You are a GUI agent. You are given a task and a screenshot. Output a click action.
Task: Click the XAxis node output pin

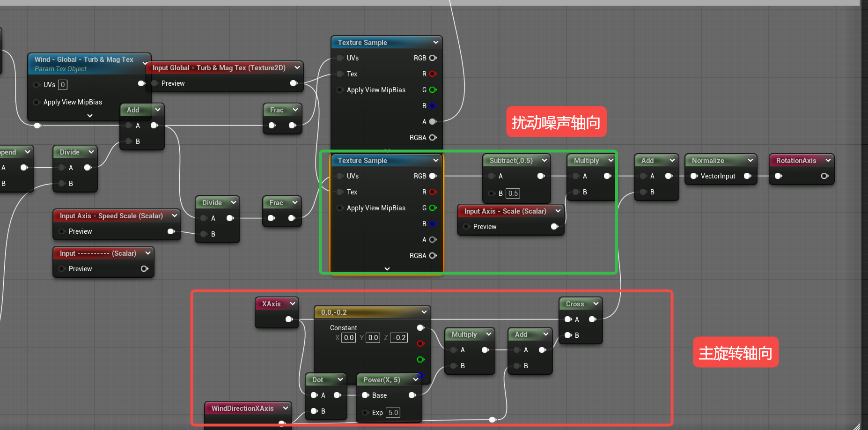289,319
